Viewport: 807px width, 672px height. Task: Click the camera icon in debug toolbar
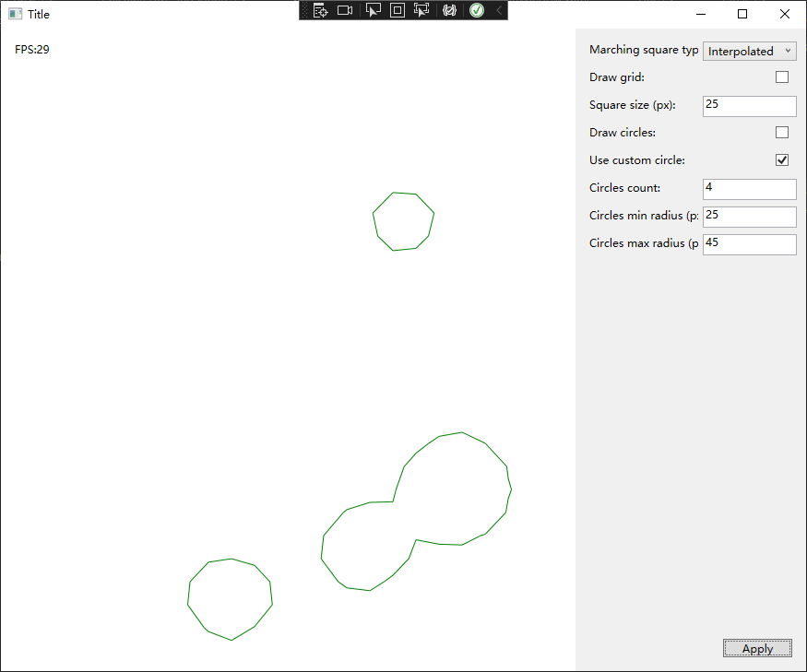coord(345,10)
